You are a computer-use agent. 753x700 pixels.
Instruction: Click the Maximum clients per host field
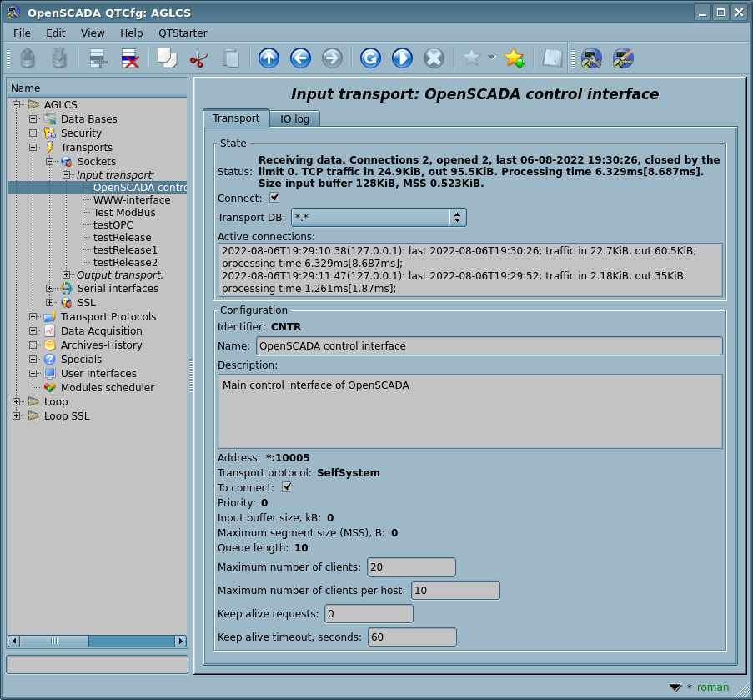(x=455, y=591)
